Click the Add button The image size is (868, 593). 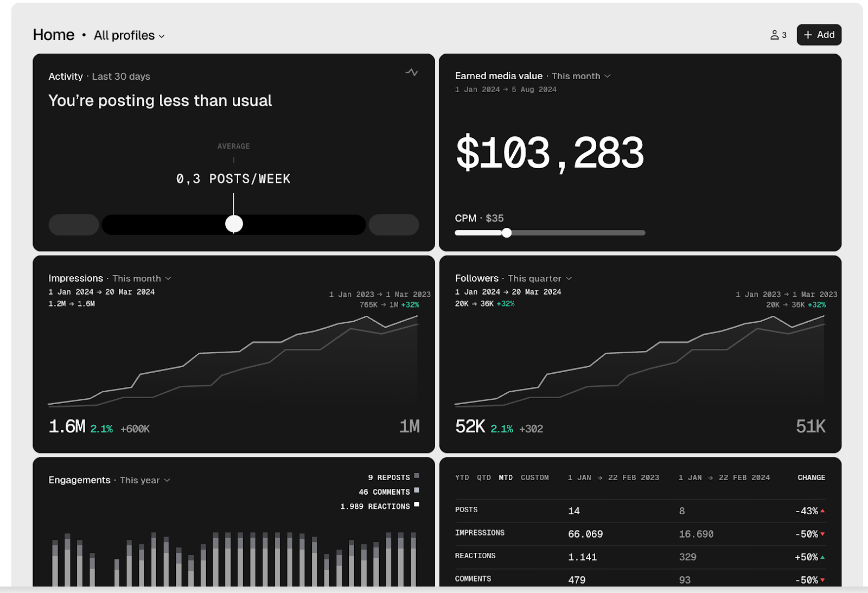point(819,34)
